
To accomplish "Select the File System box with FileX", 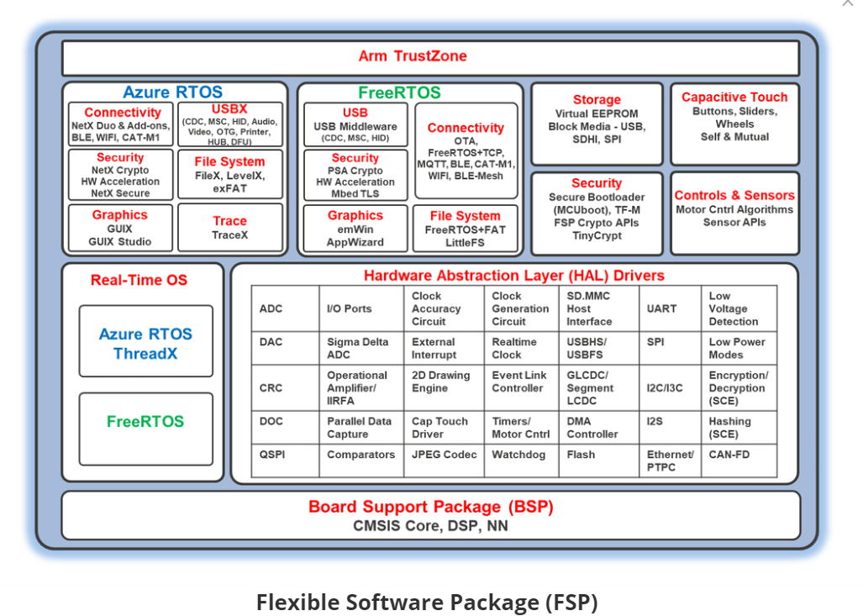I will coord(230,175).
